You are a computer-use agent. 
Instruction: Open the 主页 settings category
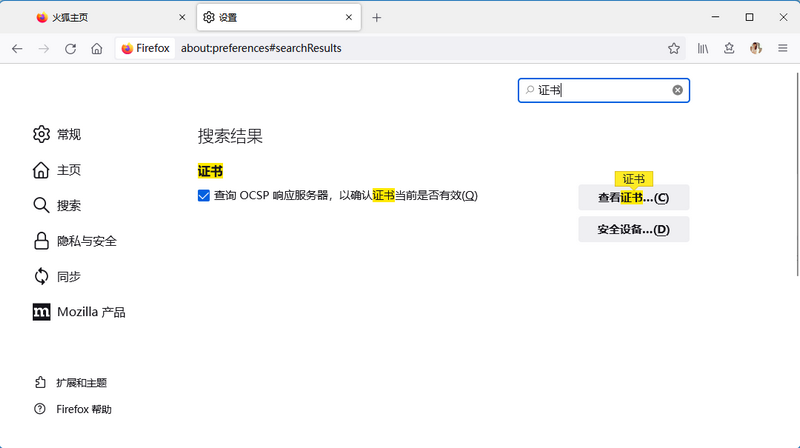tap(57, 170)
